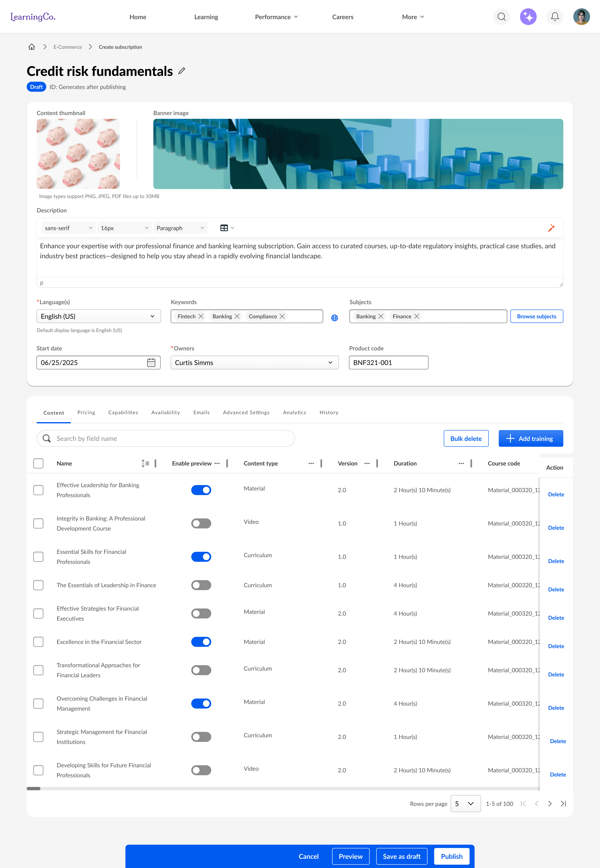Check the select-all checkbox in table header

pyautogui.click(x=38, y=463)
